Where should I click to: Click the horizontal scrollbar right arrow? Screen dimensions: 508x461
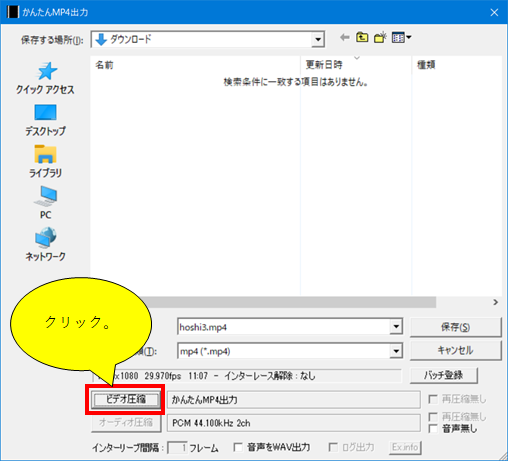click(x=496, y=302)
